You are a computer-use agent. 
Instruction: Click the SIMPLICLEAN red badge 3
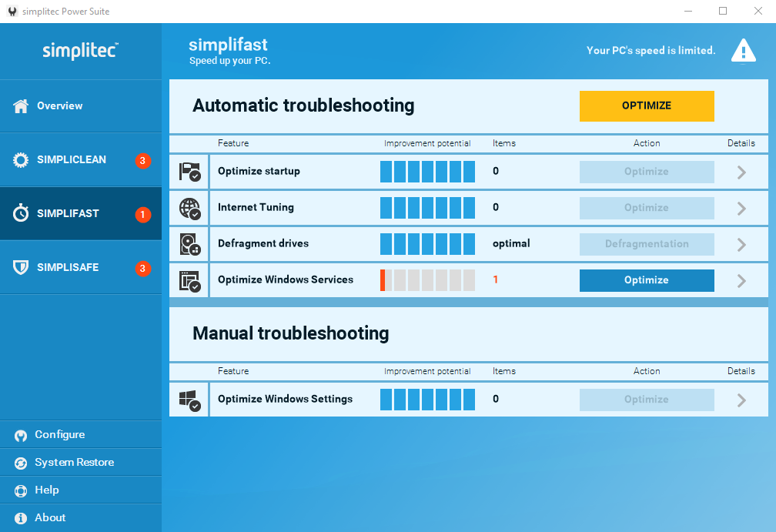click(143, 160)
